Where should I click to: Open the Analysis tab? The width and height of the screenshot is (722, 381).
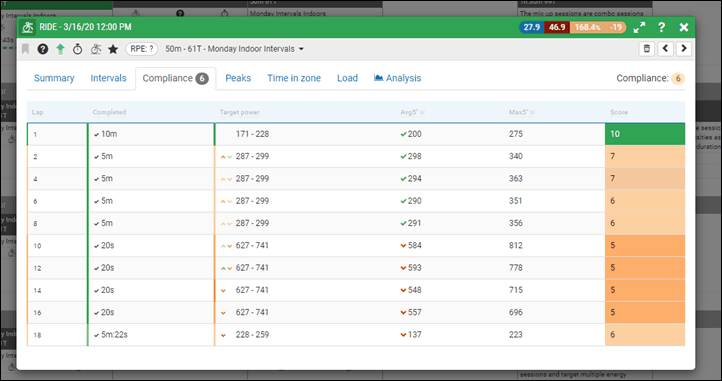tap(397, 78)
